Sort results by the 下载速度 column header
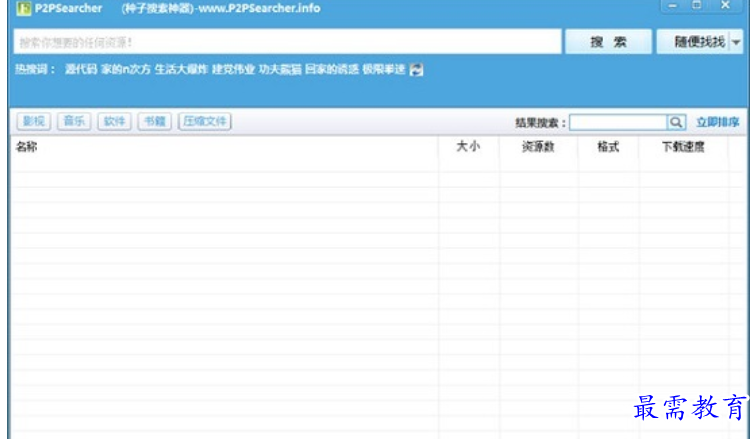Image resolution: width=755 pixels, height=439 pixels. point(683,146)
